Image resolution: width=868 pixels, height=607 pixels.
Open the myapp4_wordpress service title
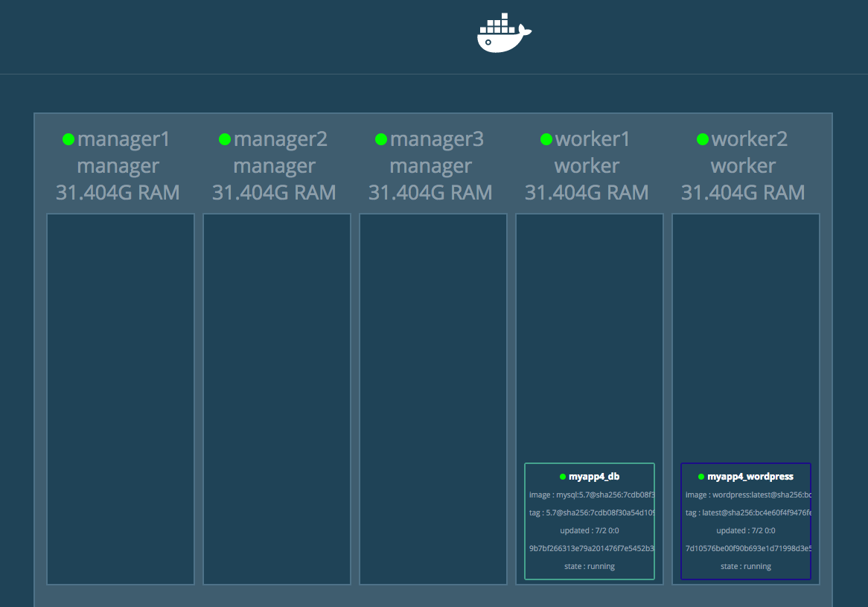[x=750, y=477]
